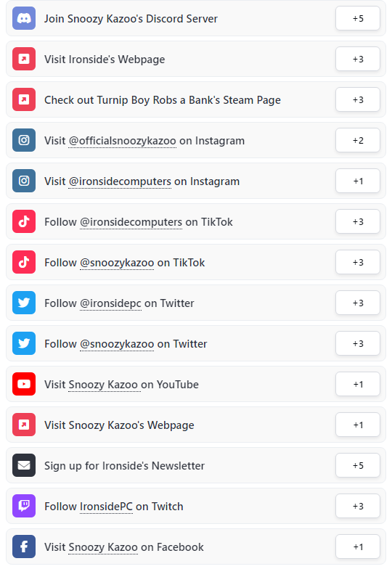The height and width of the screenshot is (569, 392).
Task: Click the icon beside Visit Ironside's Webpage
Action: 24,59
